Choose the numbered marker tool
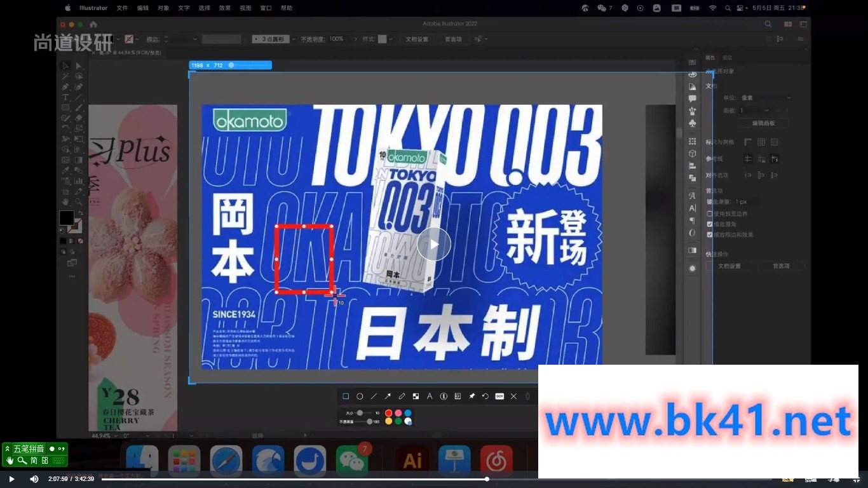 tap(444, 396)
